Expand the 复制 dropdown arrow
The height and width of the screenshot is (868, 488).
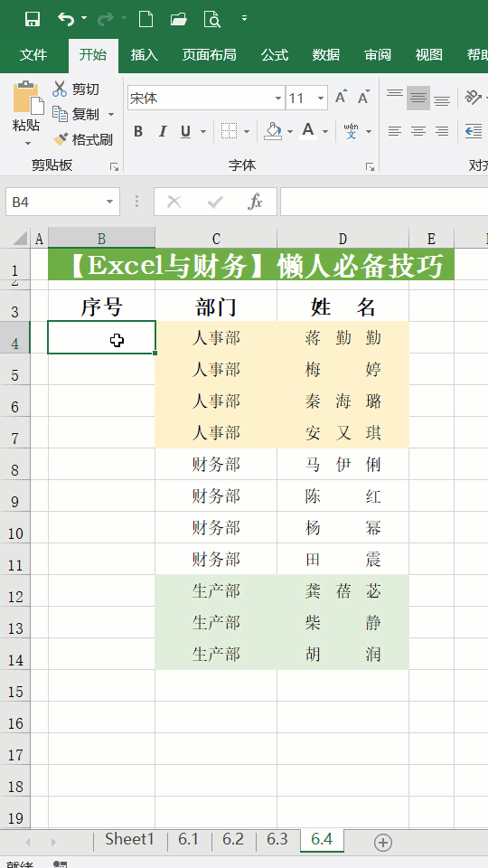pos(110,115)
